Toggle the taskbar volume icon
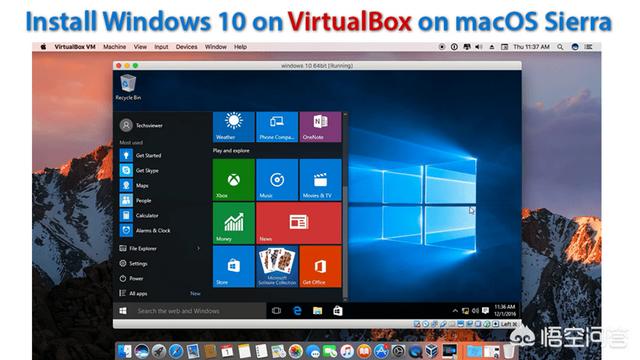This screenshot has width=640, height=360. 476,311
